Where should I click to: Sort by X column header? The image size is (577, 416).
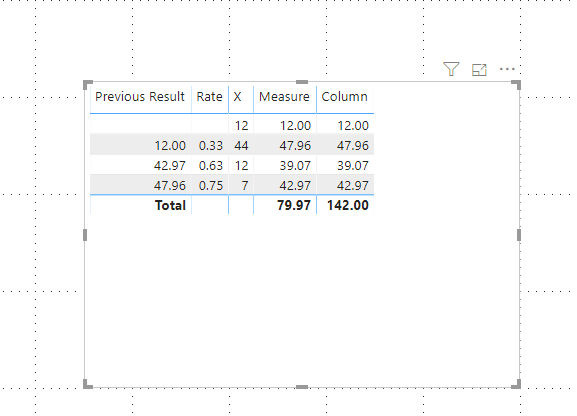click(x=237, y=96)
